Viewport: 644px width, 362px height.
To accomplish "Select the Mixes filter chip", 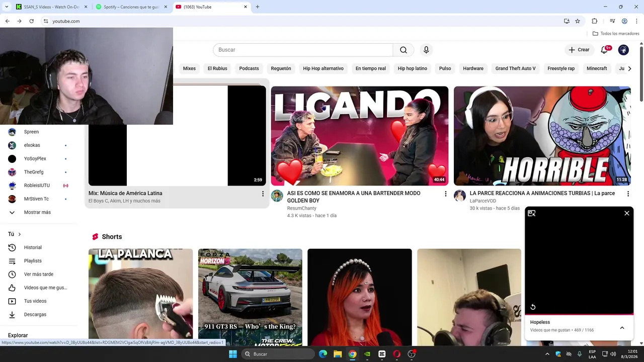I will pos(189,68).
